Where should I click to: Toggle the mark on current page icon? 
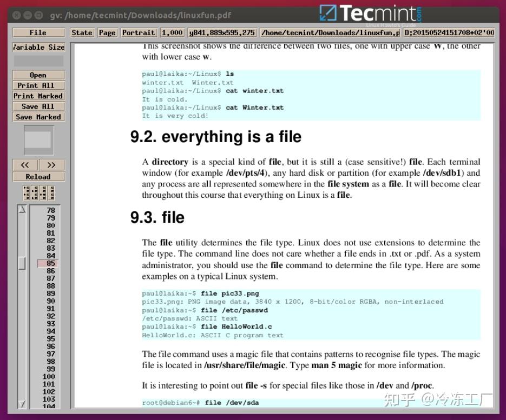42,193
